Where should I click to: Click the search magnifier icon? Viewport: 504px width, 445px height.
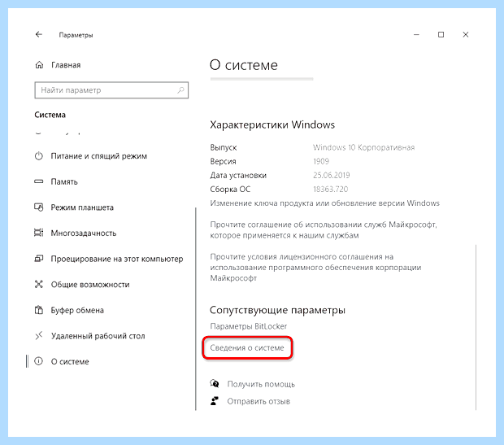tap(180, 90)
